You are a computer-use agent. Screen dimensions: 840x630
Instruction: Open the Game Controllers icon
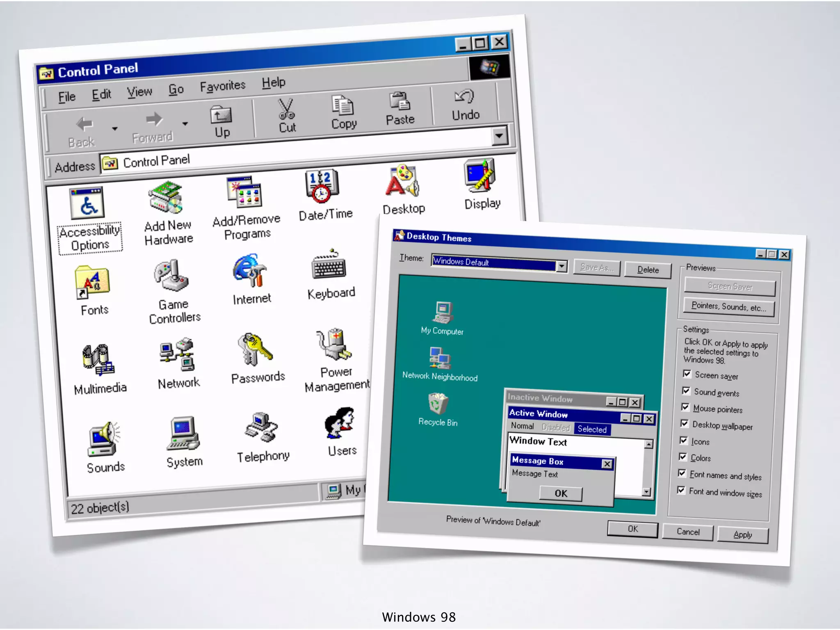(x=171, y=276)
